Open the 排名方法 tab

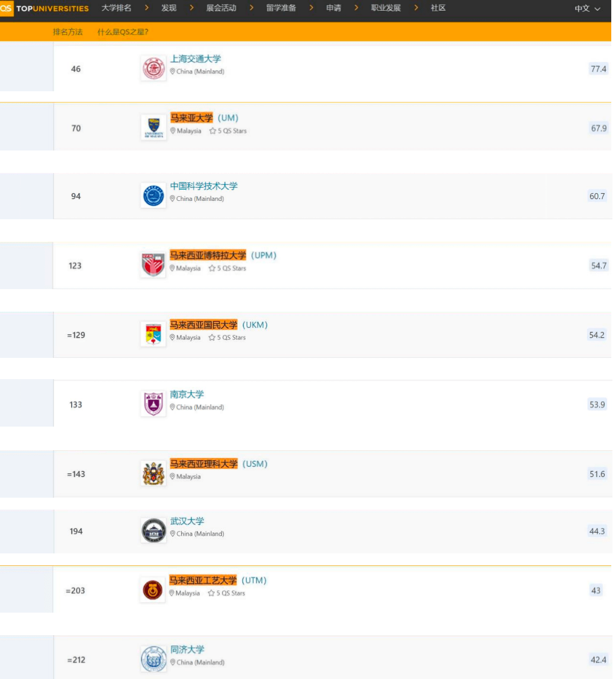(x=68, y=31)
